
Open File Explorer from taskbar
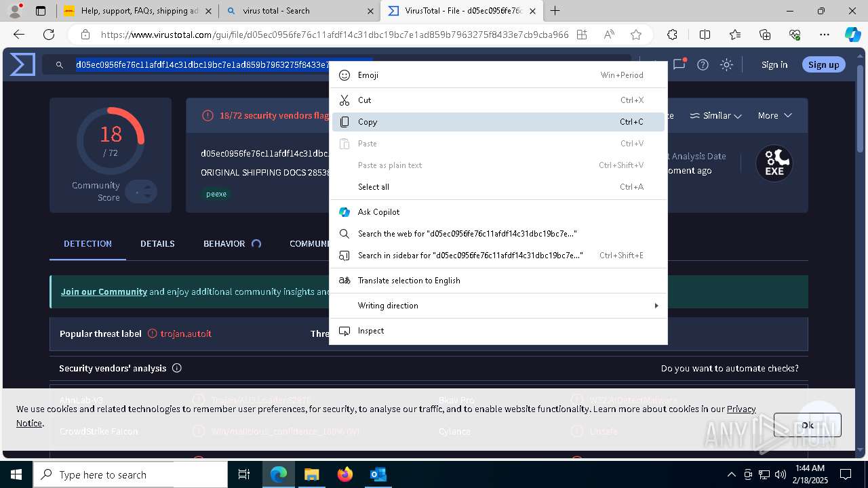click(x=311, y=474)
